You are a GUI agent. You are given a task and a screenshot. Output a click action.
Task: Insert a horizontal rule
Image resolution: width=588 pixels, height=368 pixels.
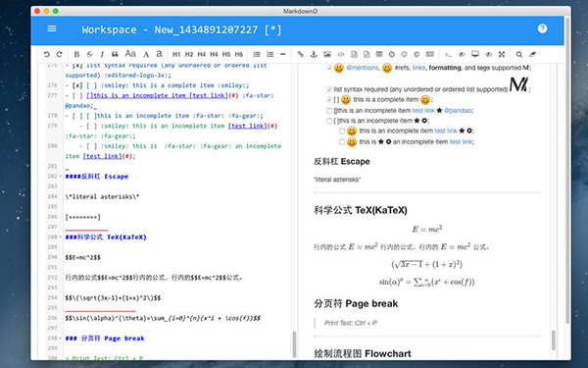283,54
